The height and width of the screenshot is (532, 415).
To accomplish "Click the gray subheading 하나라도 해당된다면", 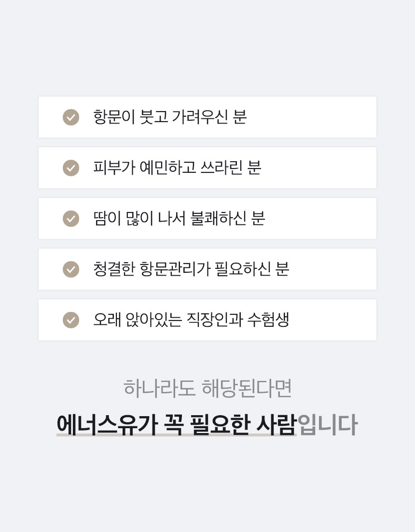I will 207,388.
